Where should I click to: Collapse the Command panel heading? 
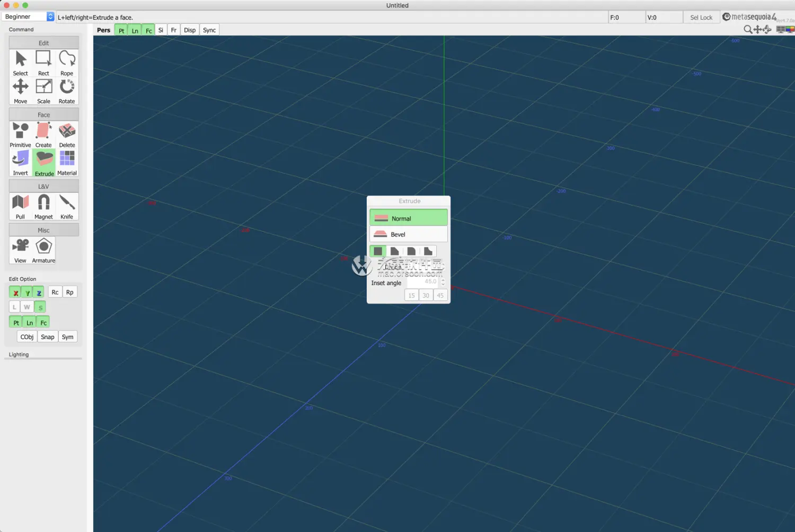coord(21,29)
